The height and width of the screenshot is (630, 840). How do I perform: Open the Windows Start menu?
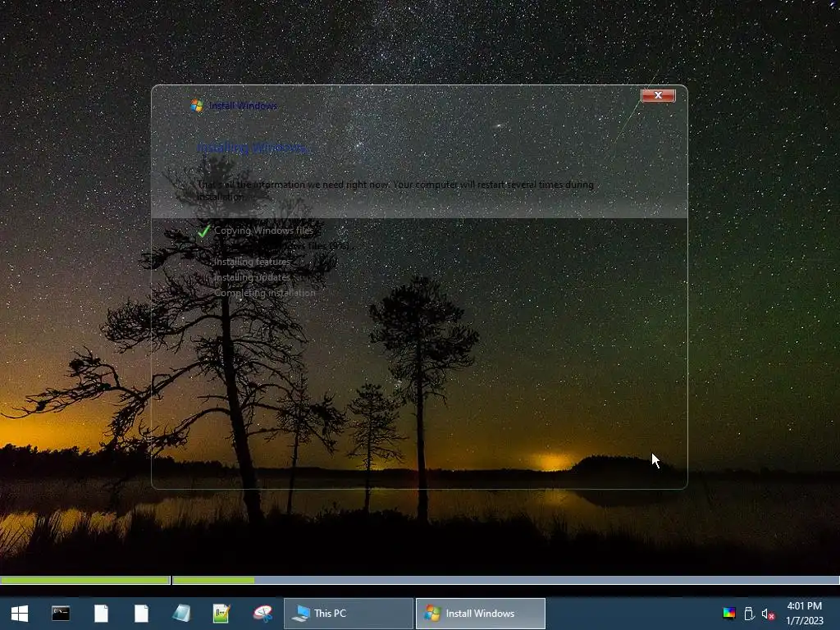[20, 614]
